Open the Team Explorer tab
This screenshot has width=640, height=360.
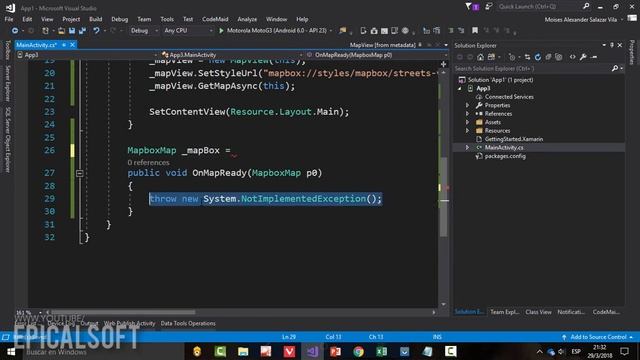504,312
